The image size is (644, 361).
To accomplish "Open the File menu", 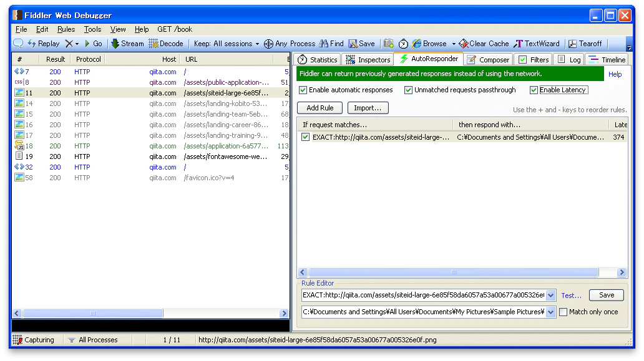I will pos(21,29).
